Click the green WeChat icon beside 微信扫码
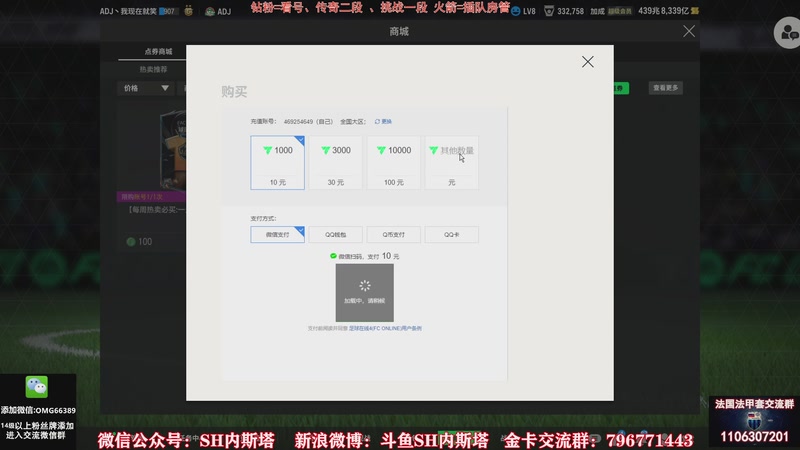The height and width of the screenshot is (450, 800). click(333, 256)
